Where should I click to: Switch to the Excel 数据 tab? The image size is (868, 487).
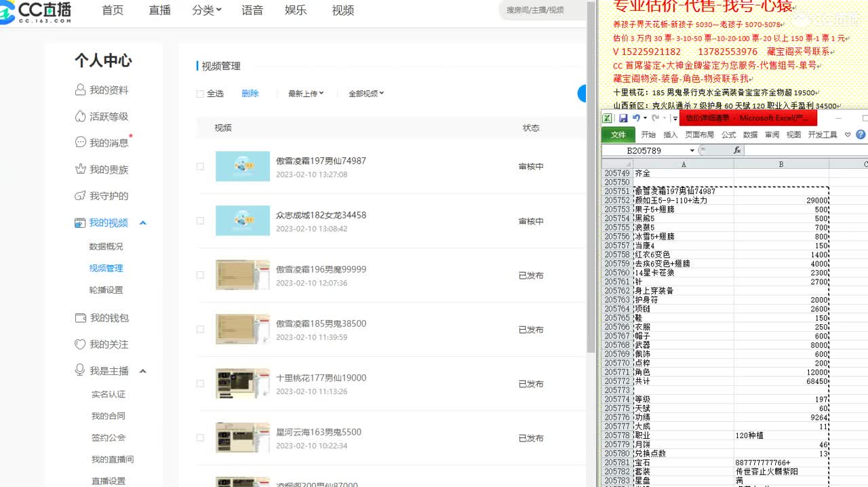(750, 135)
